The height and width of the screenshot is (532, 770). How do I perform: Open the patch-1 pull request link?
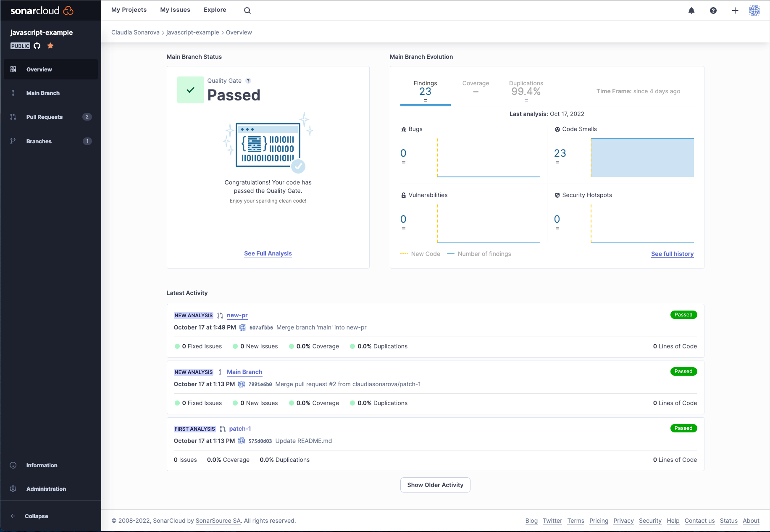pyautogui.click(x=240, y=429)
